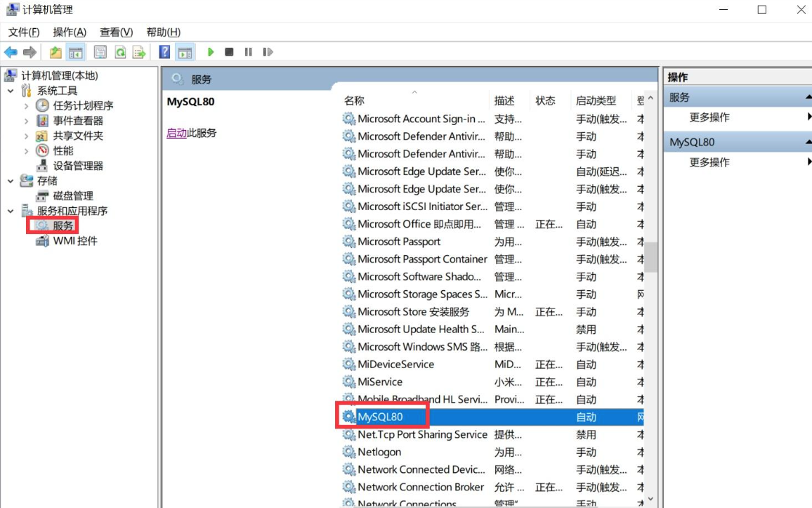Select the Microsoft Passport Container service row
Screen dimensions: 812x508
pyautogui.click(x=492, y=259)
